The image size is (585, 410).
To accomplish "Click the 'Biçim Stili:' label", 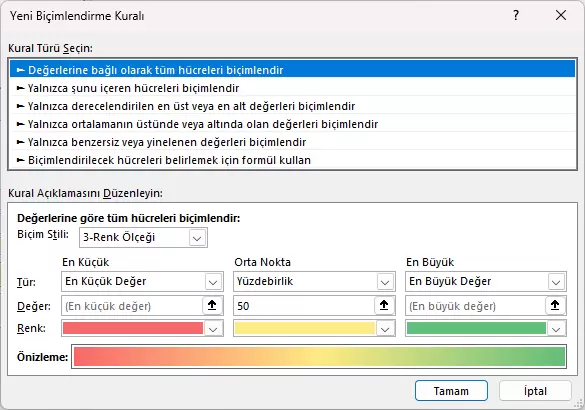I will [x=43, y=235].
